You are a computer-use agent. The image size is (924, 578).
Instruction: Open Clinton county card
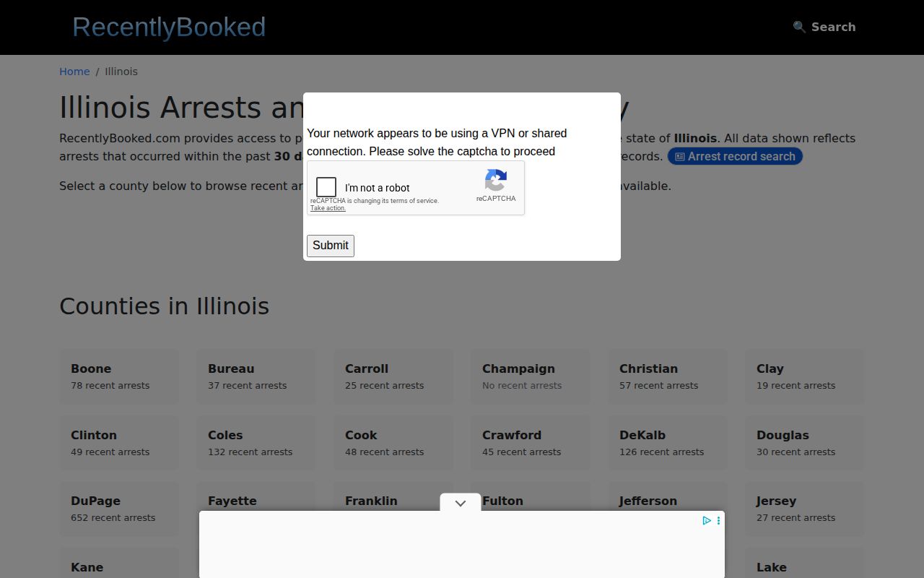click(119, 443)
